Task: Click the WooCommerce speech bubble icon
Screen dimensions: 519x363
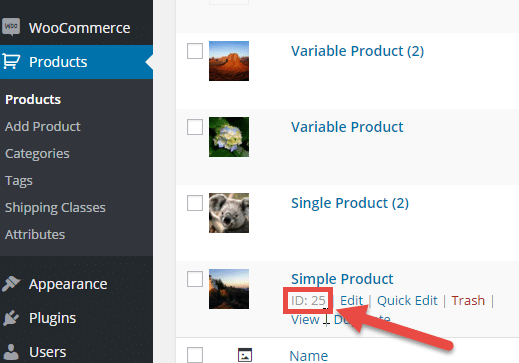Action: 11,27
